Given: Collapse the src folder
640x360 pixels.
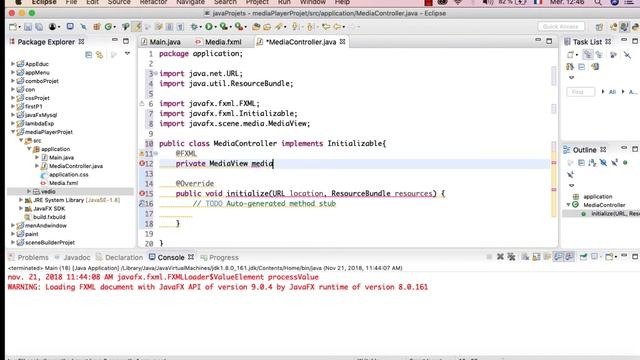Looking at the screenshot, I should 21,140.
